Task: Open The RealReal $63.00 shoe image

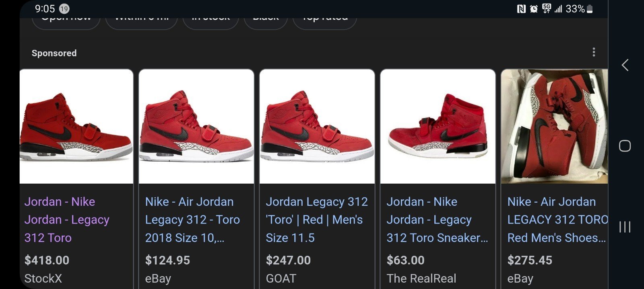Action: (x=438, y=126)
